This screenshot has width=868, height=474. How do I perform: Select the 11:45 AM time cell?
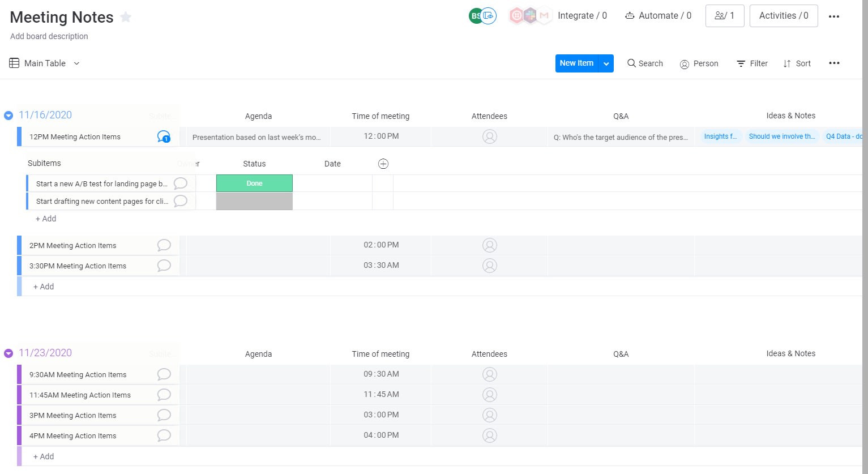coord(381,395)
